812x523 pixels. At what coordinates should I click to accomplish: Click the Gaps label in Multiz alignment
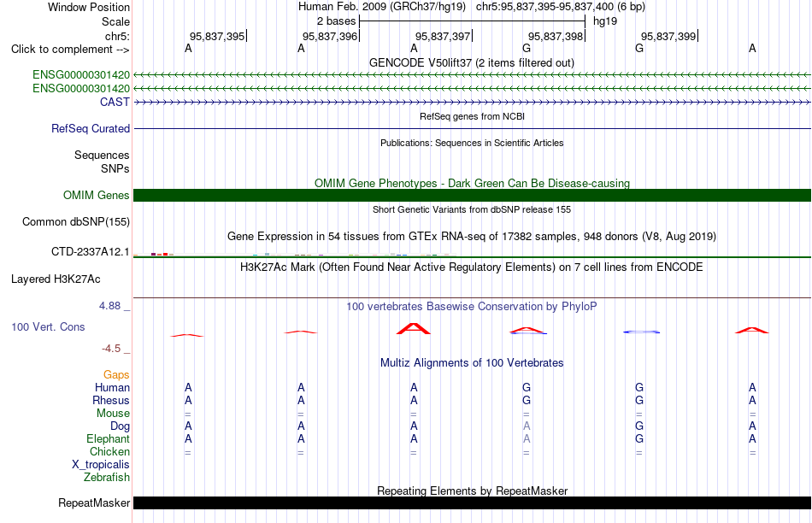[x=116, y=375]
